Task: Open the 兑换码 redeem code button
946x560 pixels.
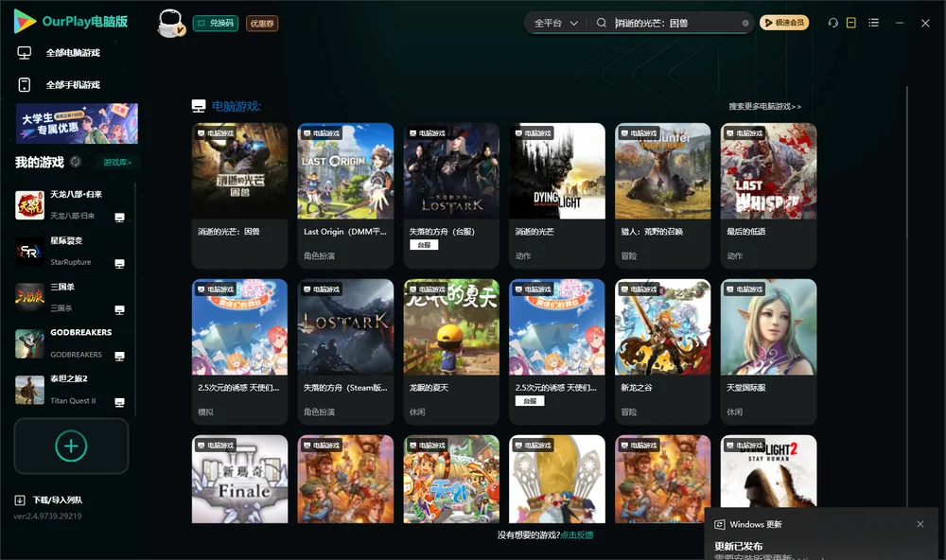Action: tap(216, 23)
